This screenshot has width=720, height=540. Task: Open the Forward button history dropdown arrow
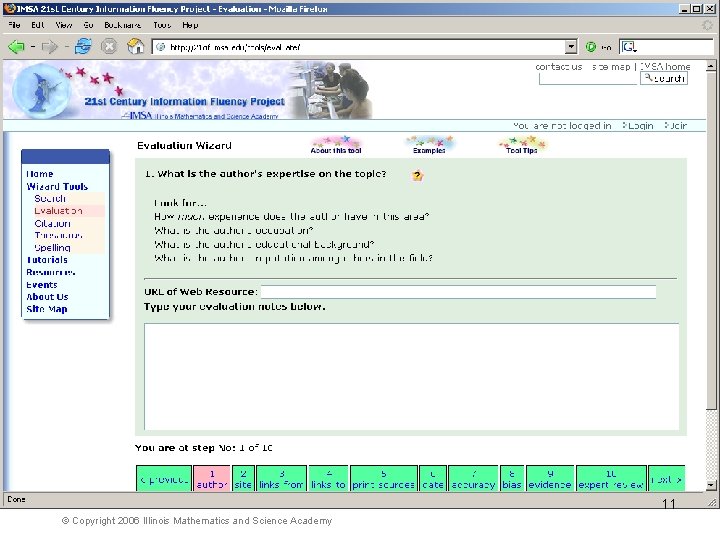[66, 47]
